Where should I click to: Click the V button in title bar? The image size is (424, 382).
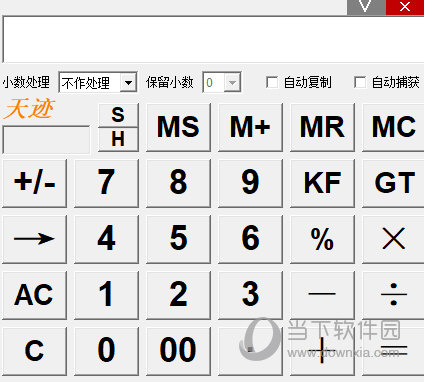[x=366, y=7]
